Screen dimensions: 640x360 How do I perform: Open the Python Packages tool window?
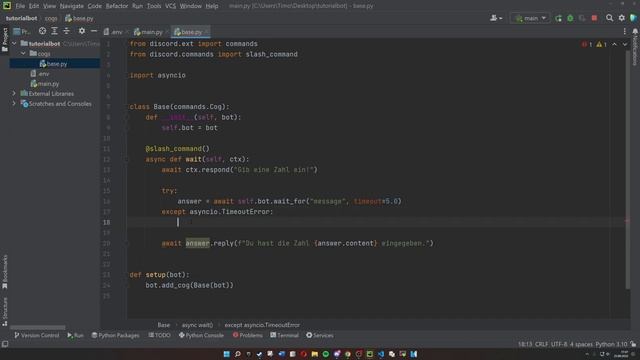pyautogui.click(x=116, y=335)
